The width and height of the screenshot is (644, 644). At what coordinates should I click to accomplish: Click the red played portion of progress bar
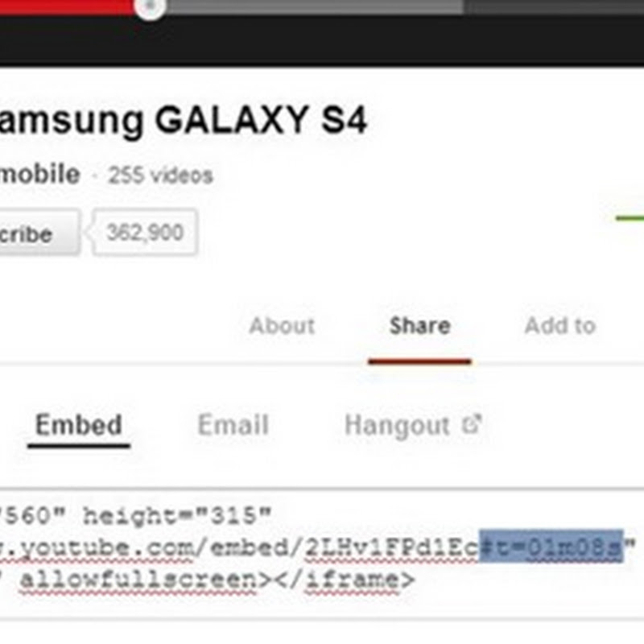[x=67, y=6]
